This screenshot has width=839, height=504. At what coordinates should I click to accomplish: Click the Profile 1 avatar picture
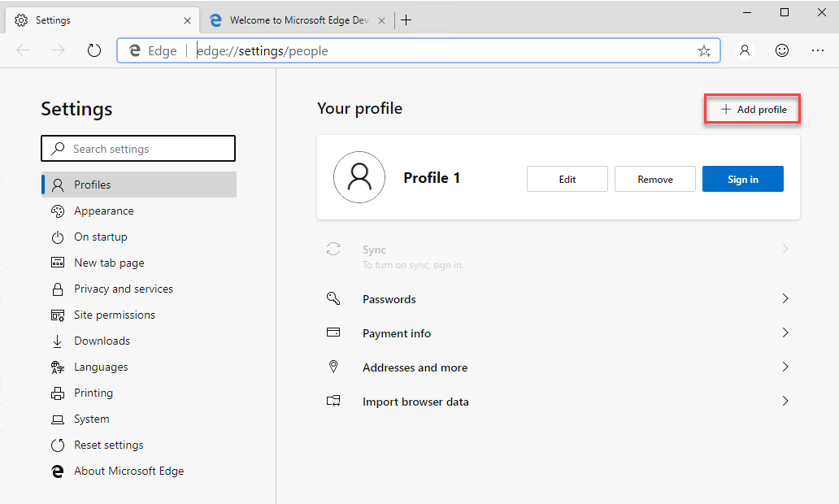coord(359,177)
